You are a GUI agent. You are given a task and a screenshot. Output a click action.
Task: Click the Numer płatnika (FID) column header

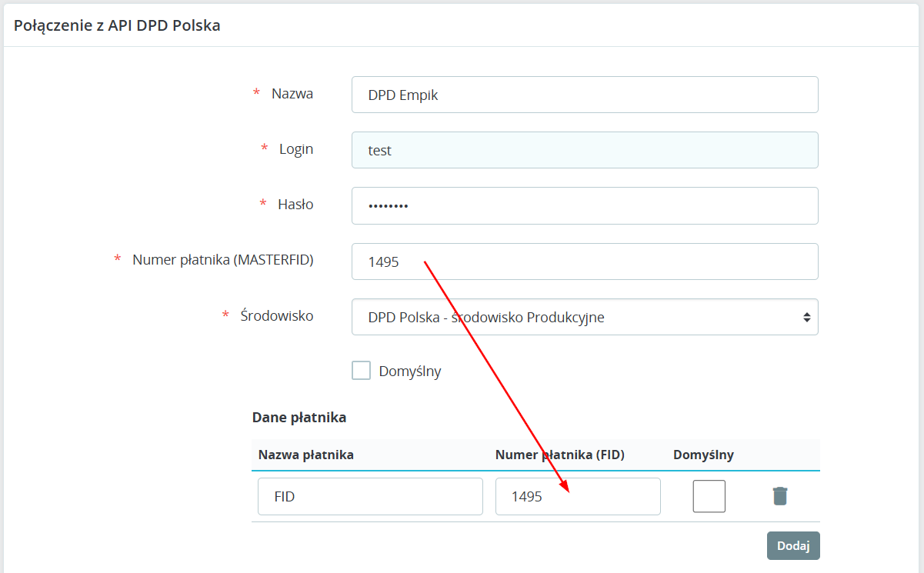point(559,455)
